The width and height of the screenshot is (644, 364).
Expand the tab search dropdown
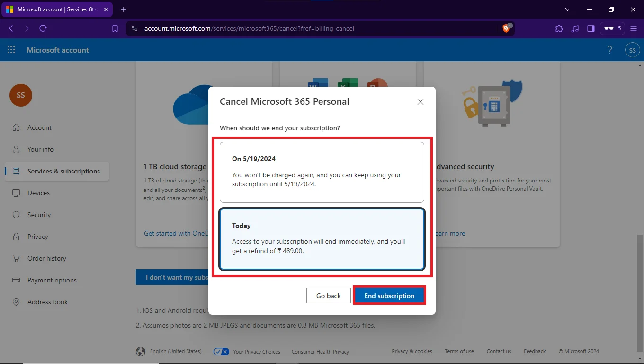568,9
